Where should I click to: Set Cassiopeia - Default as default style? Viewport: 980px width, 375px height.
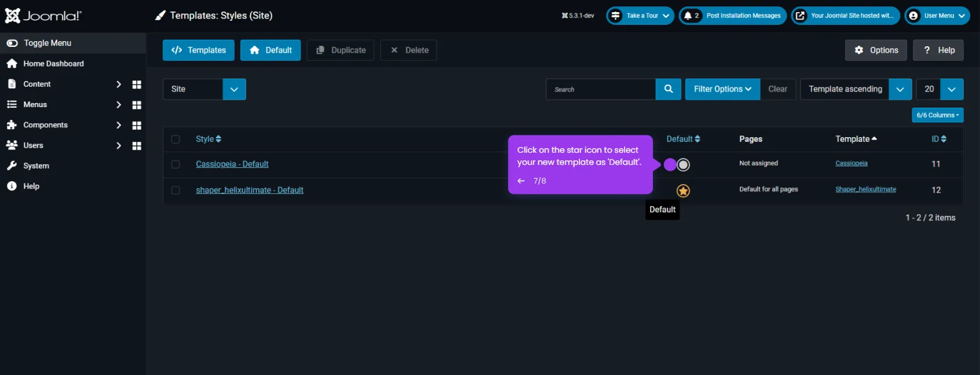pyautogui.click(x=683, y=165)
